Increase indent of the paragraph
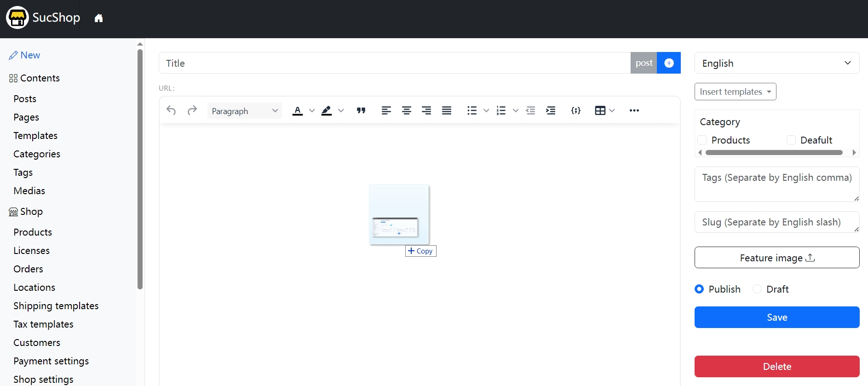 (551, 110)
